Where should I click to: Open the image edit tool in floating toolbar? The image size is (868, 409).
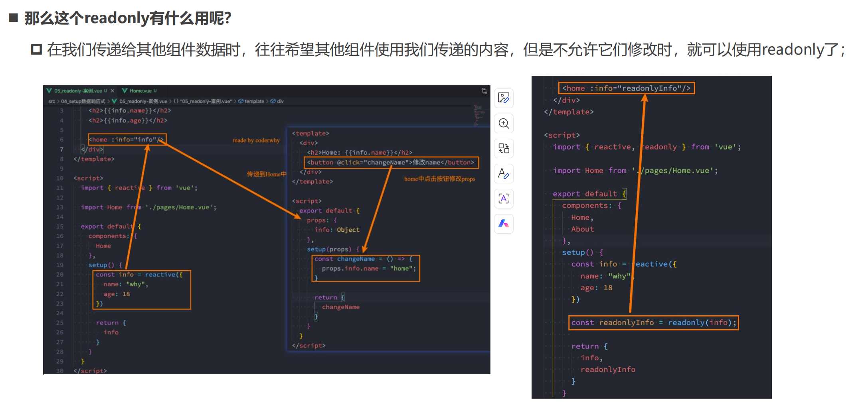coord(504,98)
